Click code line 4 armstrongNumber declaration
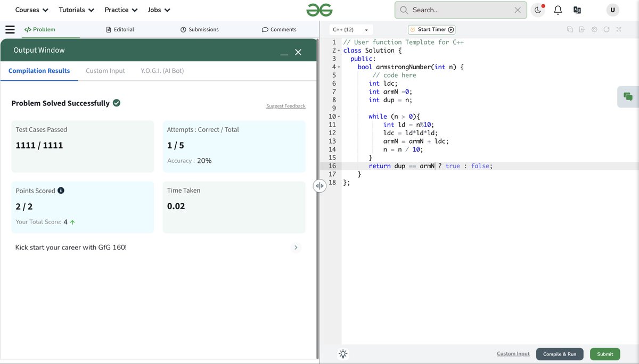This screenshot has height=364, width=639. (x=411, y=67)
